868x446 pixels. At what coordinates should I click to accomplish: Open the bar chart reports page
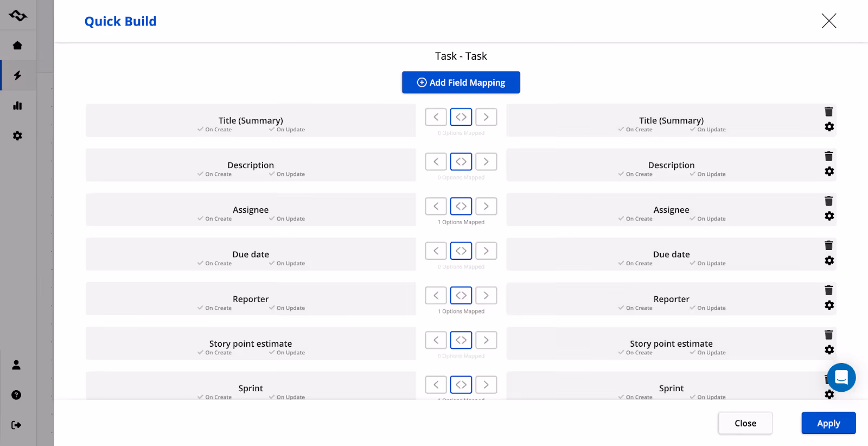pos(17,105)
